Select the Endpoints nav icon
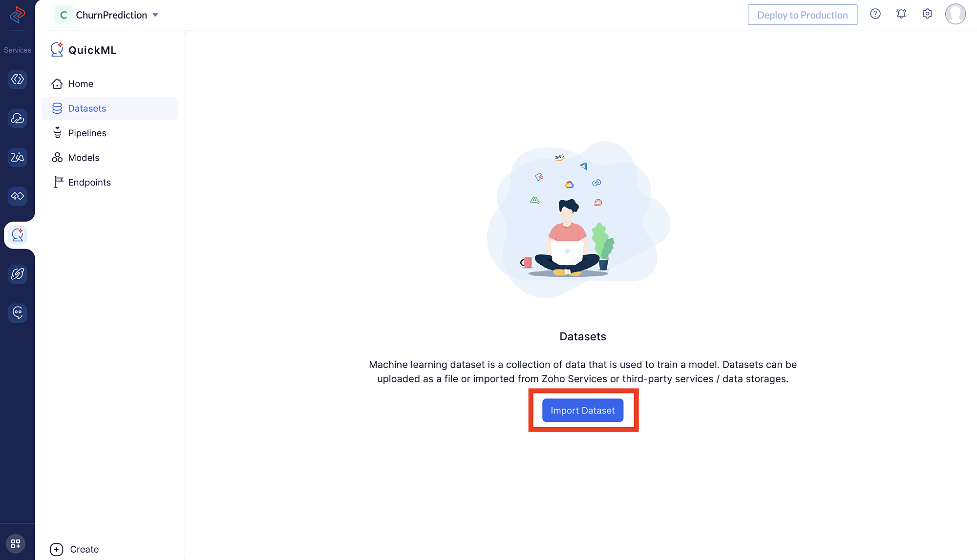 tap(56, 182)
